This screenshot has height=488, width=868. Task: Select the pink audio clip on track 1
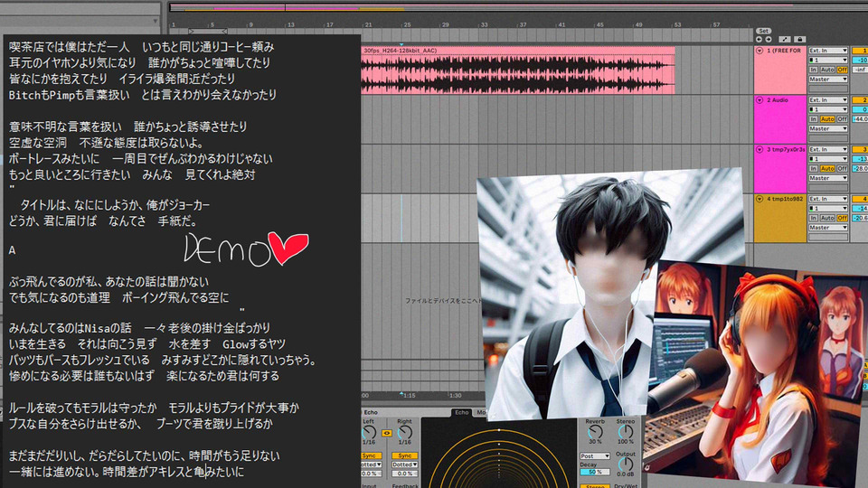[x=518, y=70]
